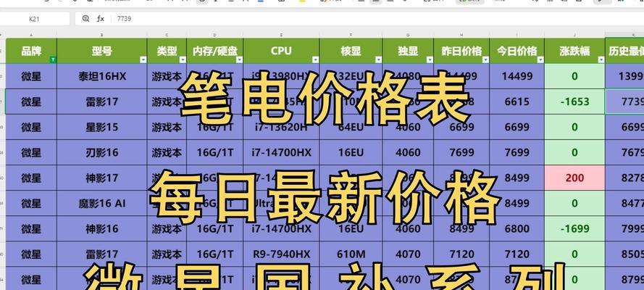Select the 品牌 header cell

[x=31, y=51]
